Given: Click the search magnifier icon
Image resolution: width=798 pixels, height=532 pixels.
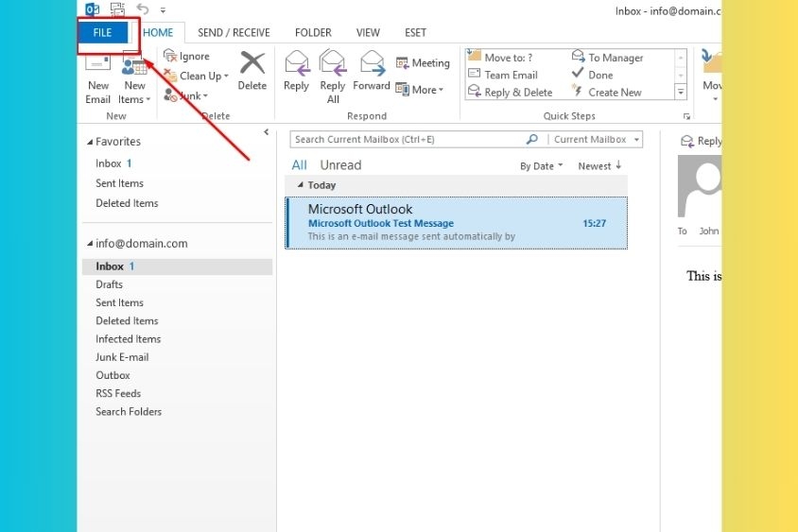Looking at the screenshot, I should pos(531,139).
